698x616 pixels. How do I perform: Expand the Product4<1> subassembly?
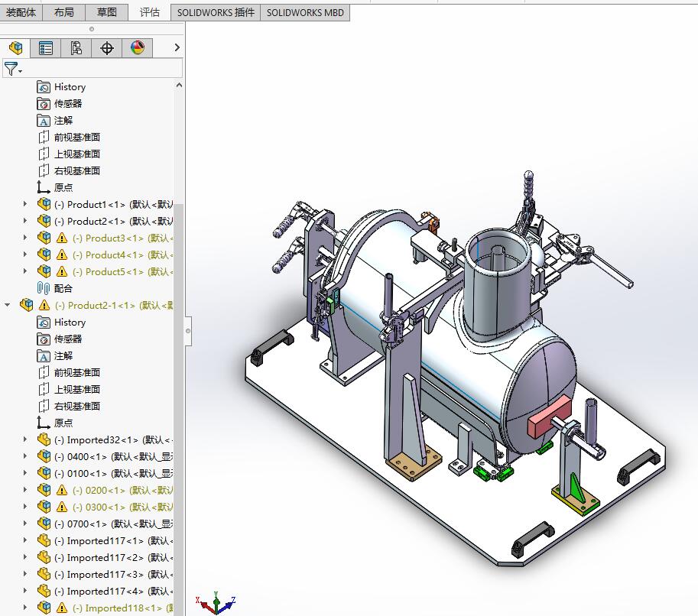point(25,255)
